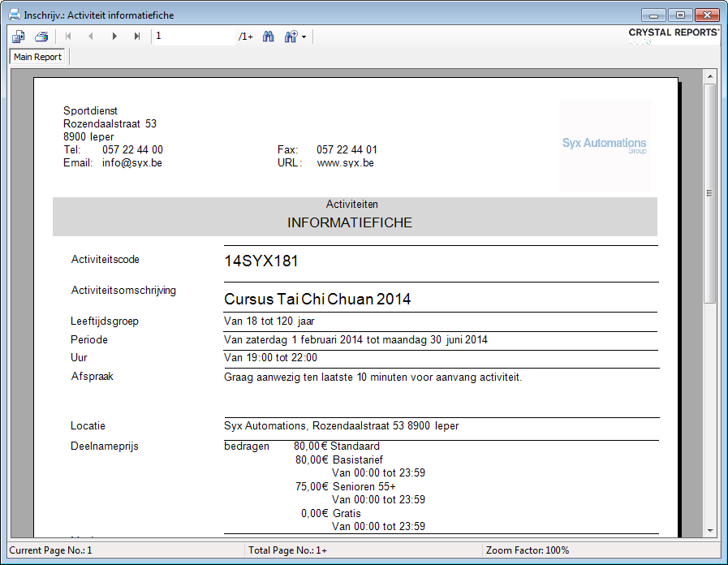Click the Crystal Reports logo

point(674,34)
